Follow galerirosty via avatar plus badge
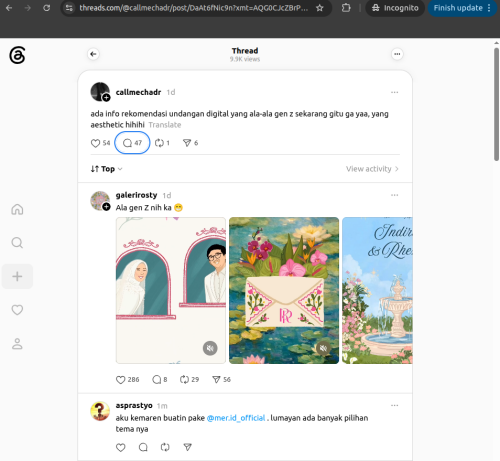This screenshot has width=500, height=461. click(106, 207)
